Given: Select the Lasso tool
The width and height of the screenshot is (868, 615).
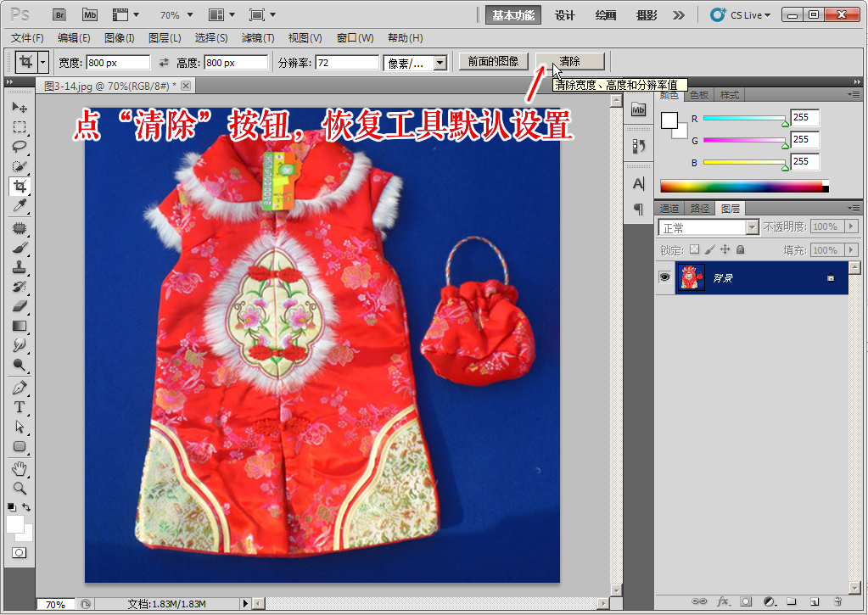Looking at the screenshot, I should click(x=20, y=147).
